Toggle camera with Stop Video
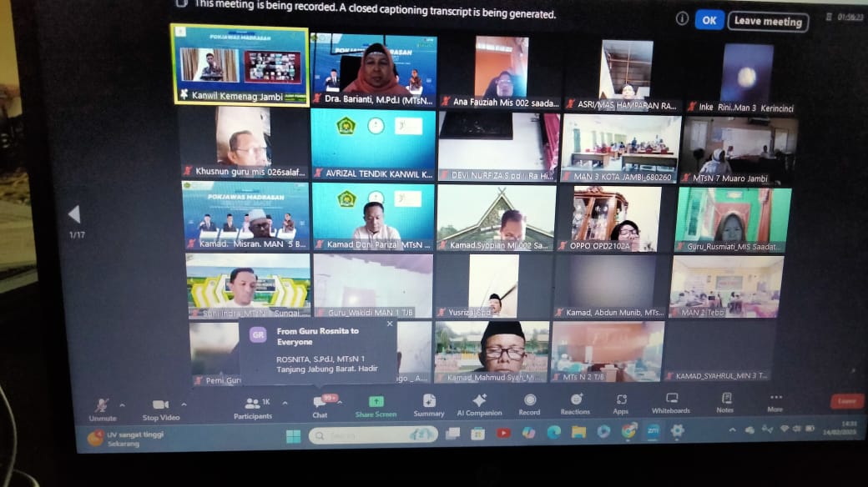868x487 pixels. (161, 406)
